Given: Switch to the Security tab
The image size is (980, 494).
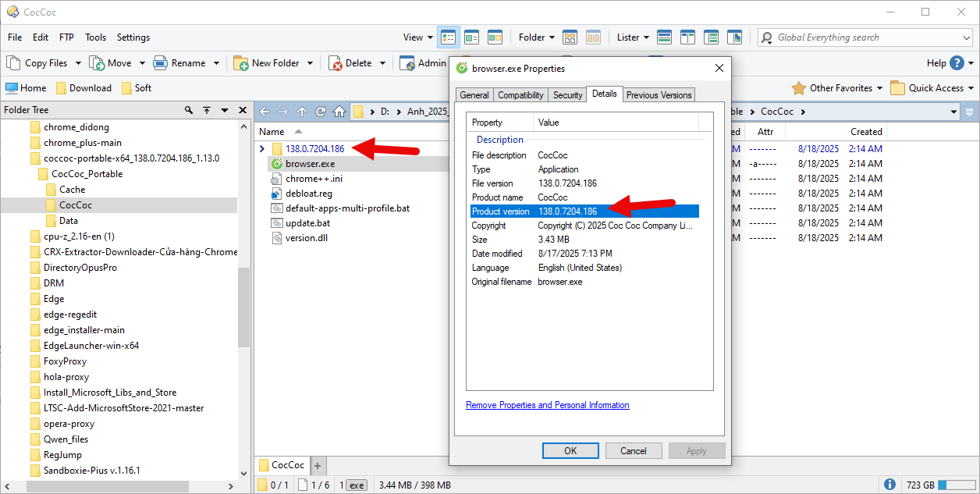Looking at the screenshot, I should tap(567, 95).
